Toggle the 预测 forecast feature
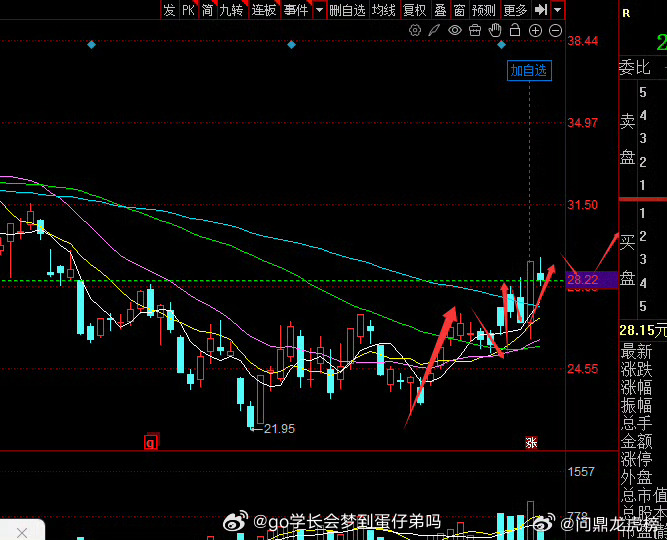 (x=484, y=9)
